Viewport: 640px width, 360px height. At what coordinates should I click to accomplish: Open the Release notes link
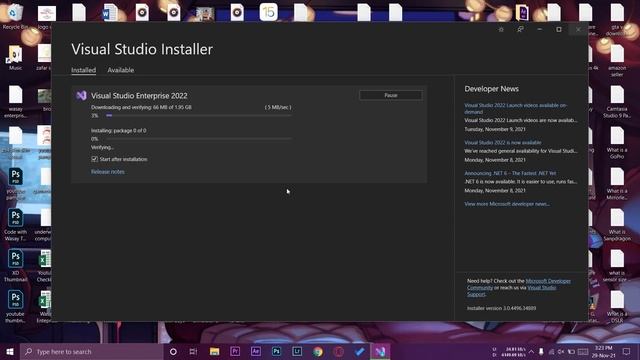click(x=108, y=171)
